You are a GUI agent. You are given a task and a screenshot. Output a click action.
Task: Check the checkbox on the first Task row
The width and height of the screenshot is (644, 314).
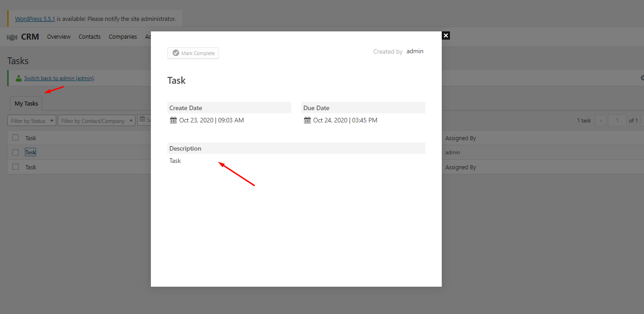[x=15, y=137]
